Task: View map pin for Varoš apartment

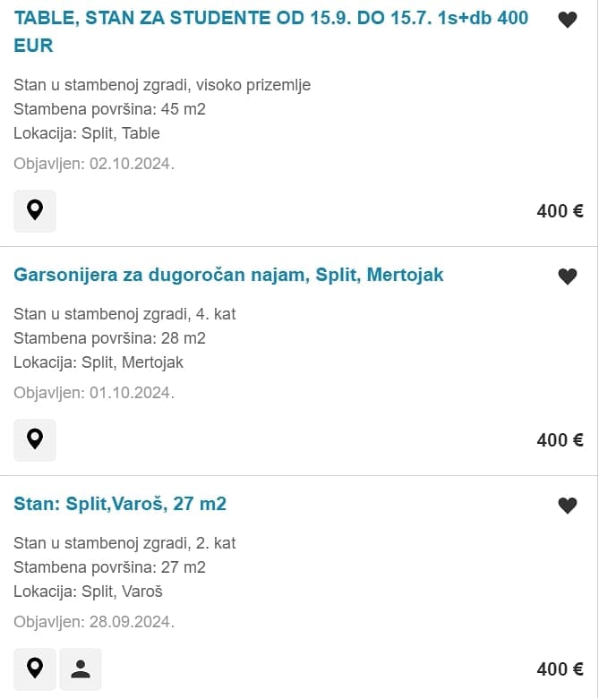Action: [35, 669]
